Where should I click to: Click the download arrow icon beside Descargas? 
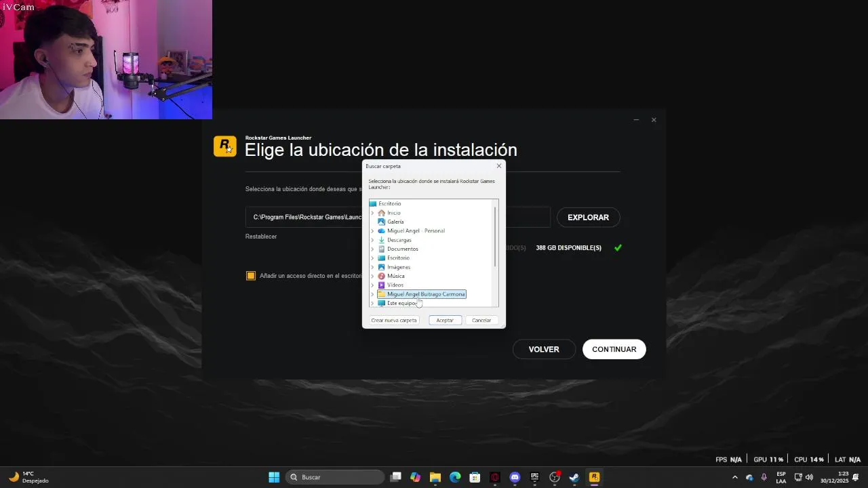[381, 240]
